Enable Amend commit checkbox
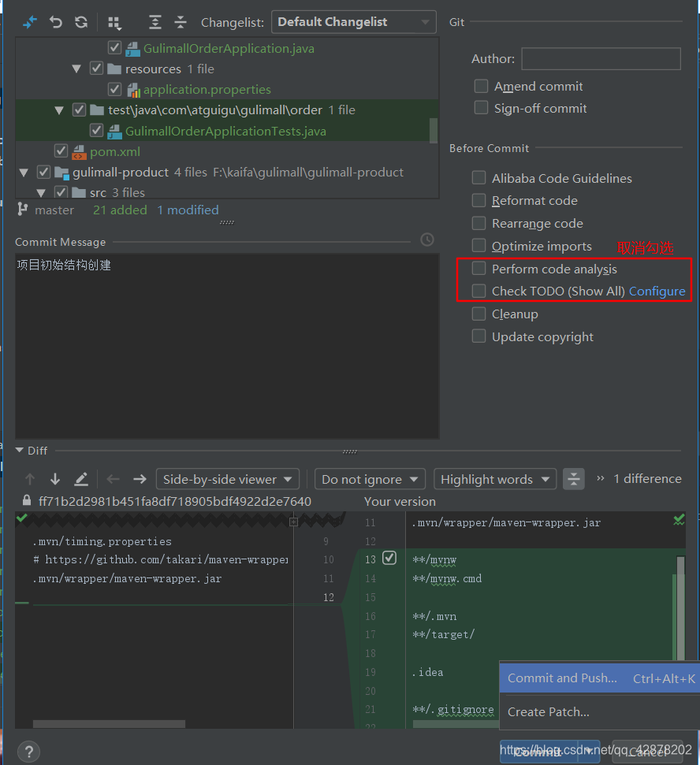Screen dimensions: 700x765 (x=481, y=86)
